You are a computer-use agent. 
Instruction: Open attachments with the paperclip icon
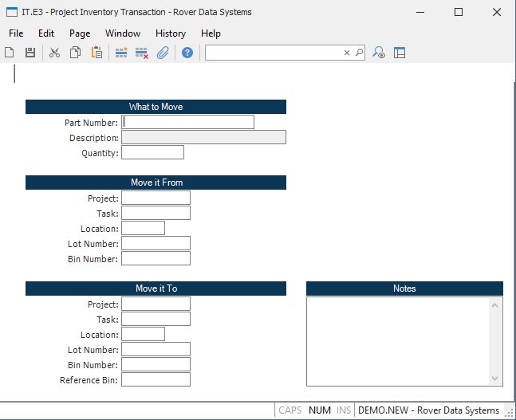163,53
